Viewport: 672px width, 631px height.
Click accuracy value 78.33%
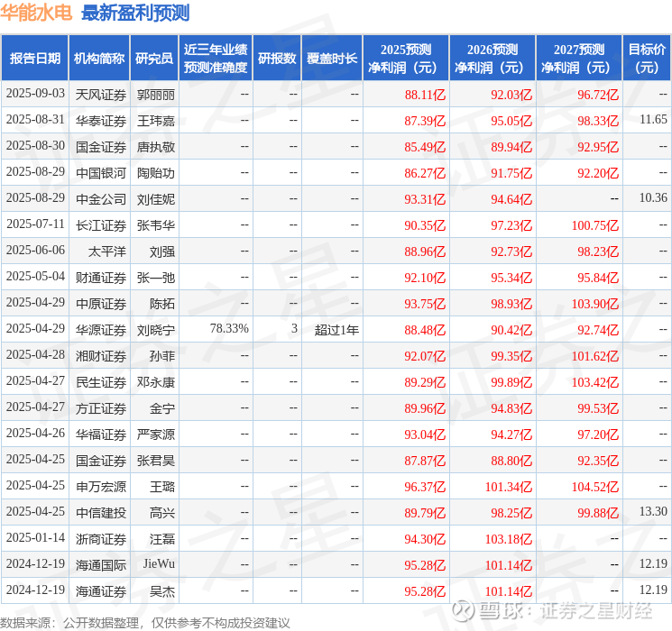click(229, 328)
